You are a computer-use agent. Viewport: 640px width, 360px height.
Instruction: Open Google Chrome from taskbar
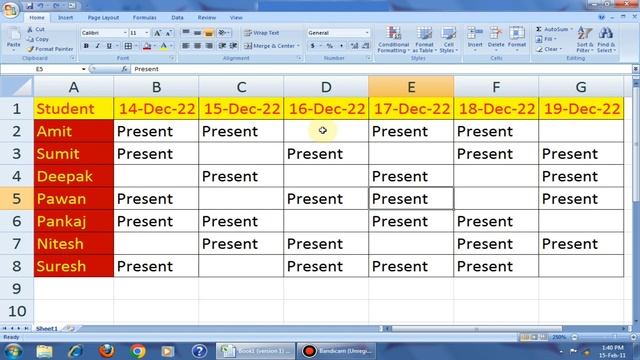coord(138,351)
